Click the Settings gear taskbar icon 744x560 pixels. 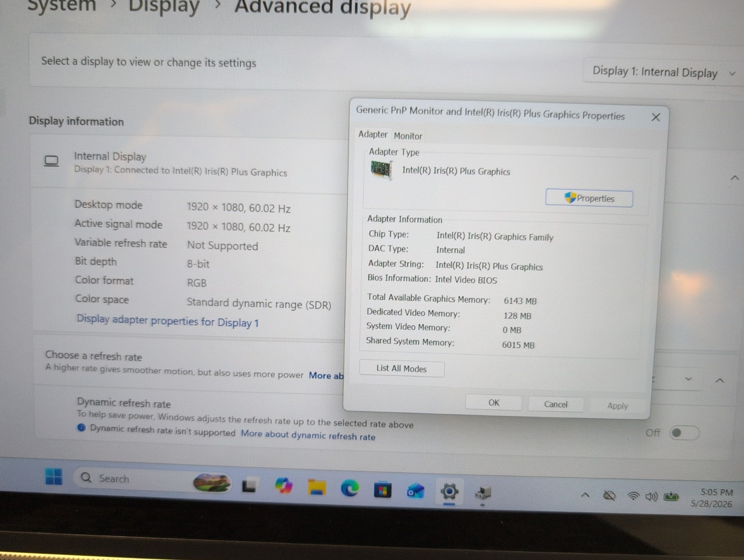(449, 491)
